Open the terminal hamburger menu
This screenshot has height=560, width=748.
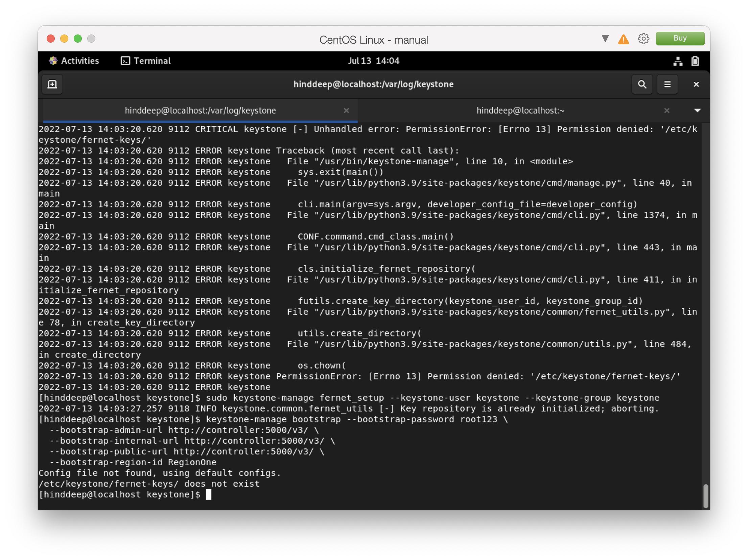667,84
